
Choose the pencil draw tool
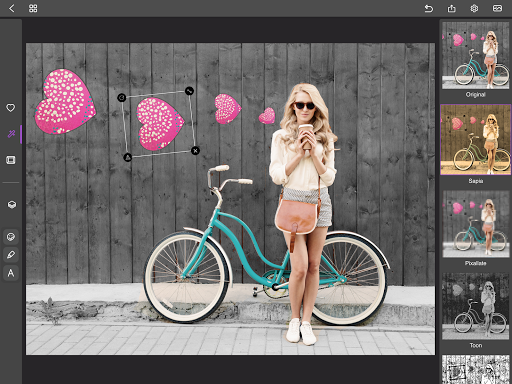[11, 255]
